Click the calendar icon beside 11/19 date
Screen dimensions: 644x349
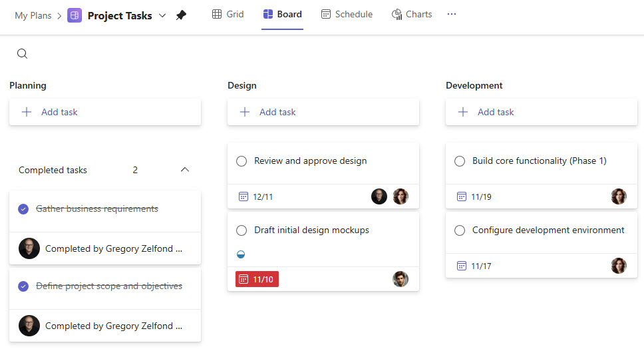tap(461, 196)
